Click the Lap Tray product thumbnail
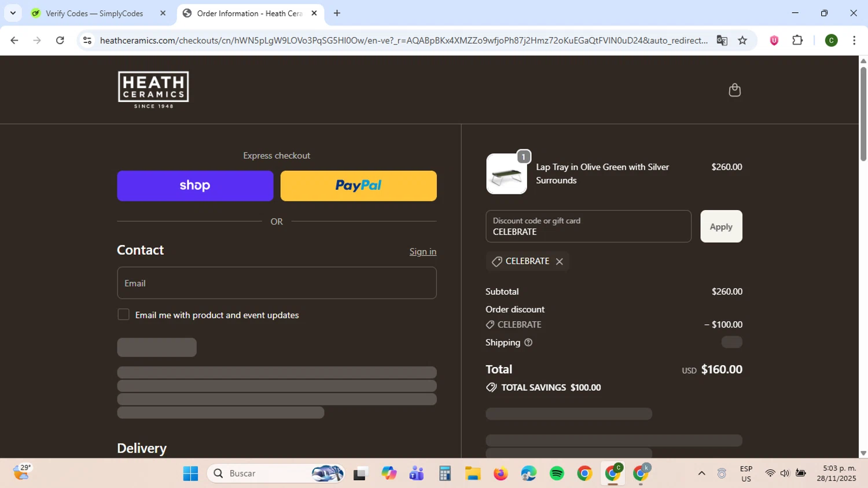Screen dimensions: 868x488 [506, 174]
